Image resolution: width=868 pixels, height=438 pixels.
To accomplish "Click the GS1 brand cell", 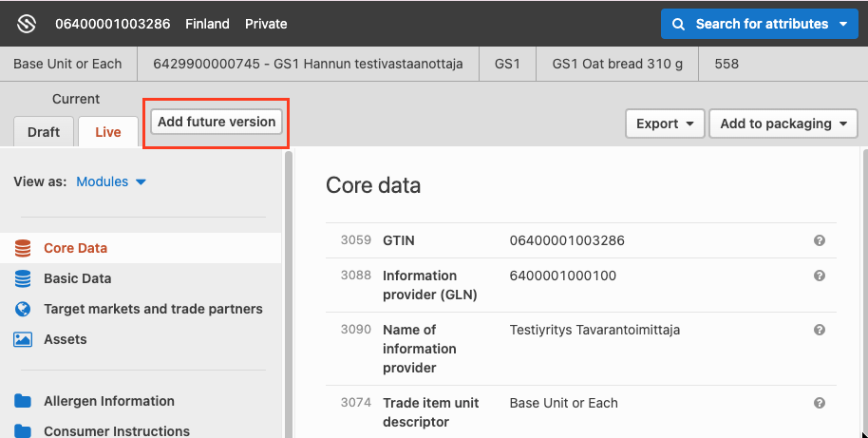I will pyautogui.click(x=508, y=64).
